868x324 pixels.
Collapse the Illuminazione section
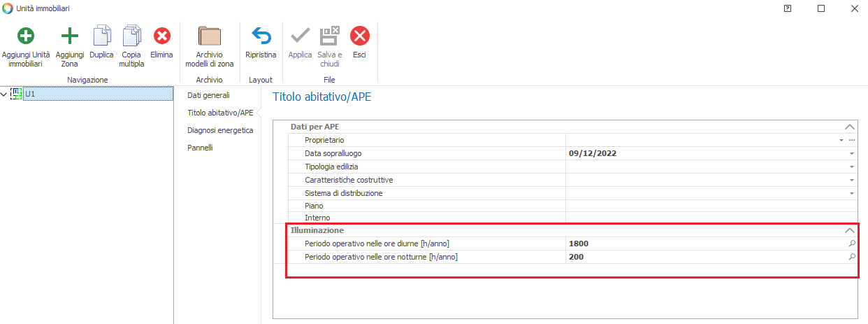(x=849, y=230)
